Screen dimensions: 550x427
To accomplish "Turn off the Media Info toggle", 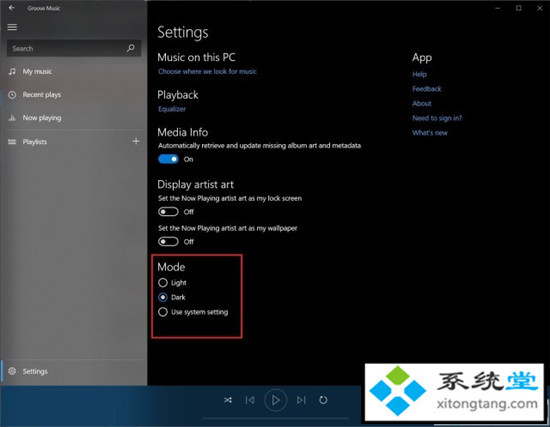I will [168, 159].
